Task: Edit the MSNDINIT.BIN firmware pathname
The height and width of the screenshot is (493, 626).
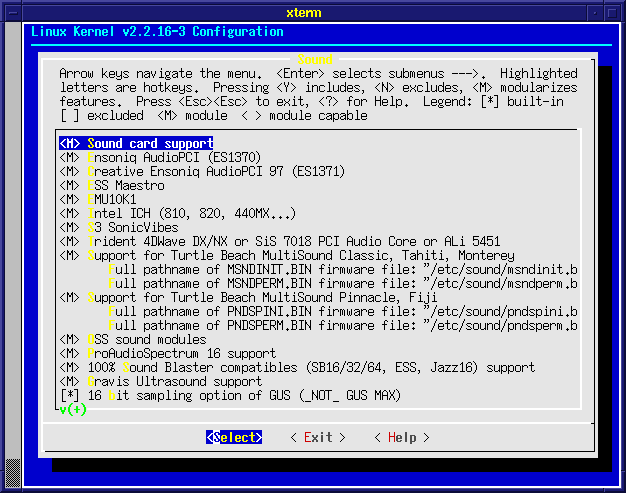Action: point(342,270)
